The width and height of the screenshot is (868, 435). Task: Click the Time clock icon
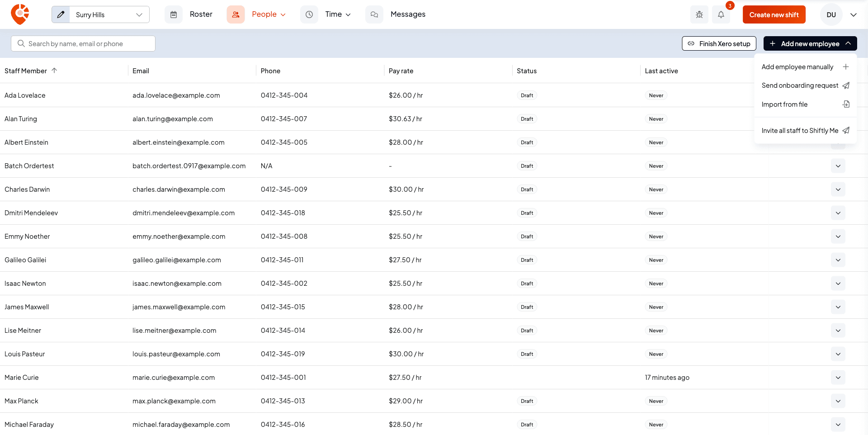(x=309, y=14)
